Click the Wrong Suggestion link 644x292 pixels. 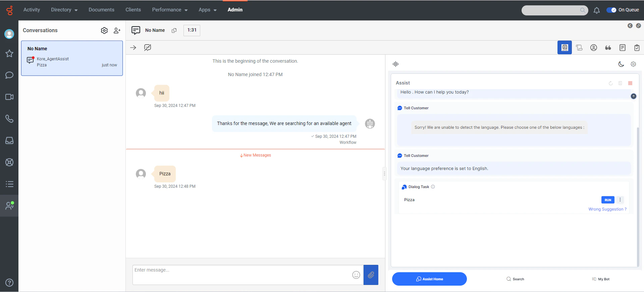607,209
